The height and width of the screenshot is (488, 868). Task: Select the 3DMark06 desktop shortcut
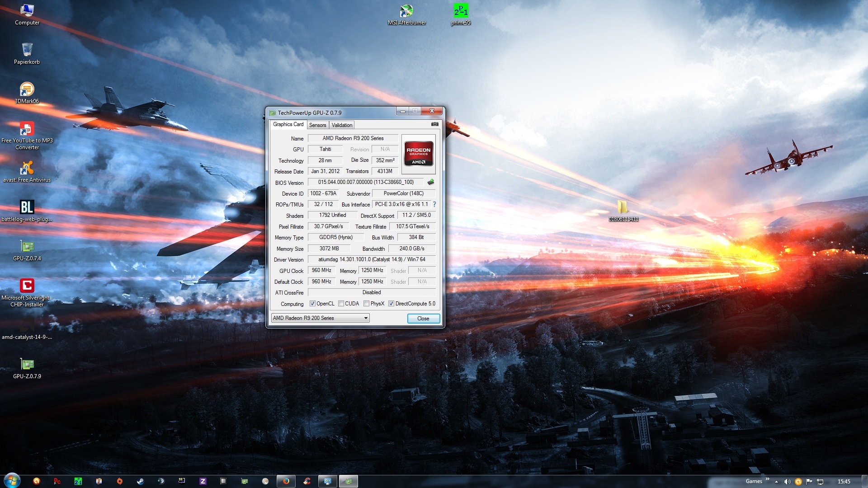27,93
